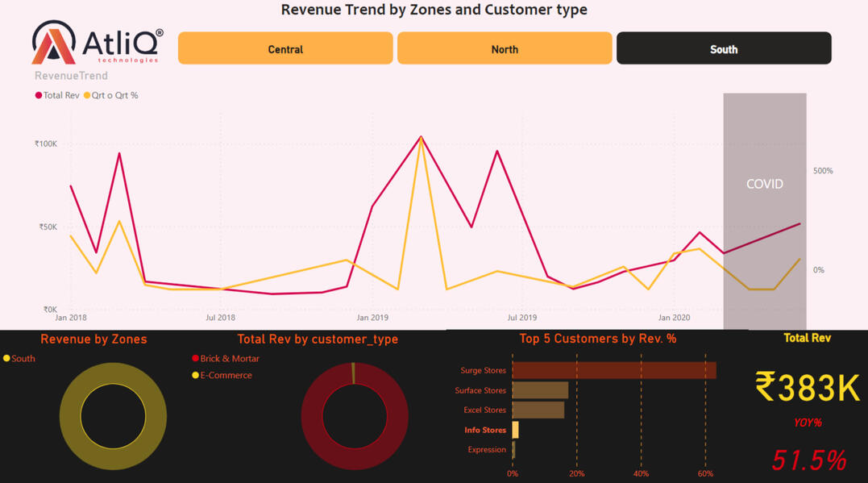Select the Central zone button
Viewport: 868px width, 483px height.
tap(285, 49)
